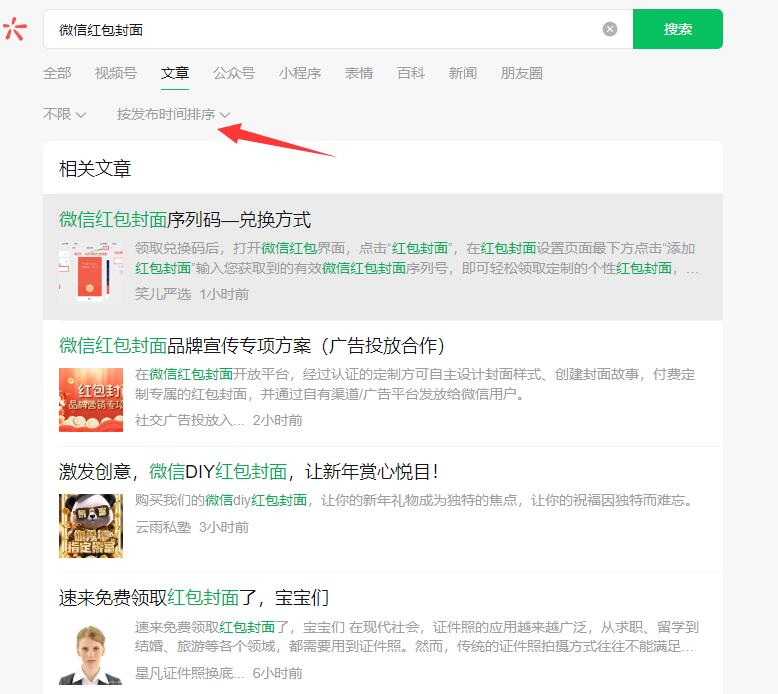Click the red WeChat Search logo icon
Image resolution: width=778 pixels, height=694 pixels.
click(x=15, y=29)
